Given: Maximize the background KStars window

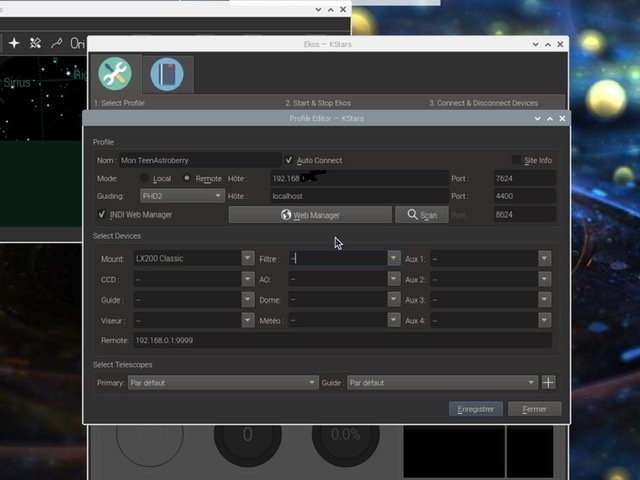Looking at the screenshot, I should point(331,9).
